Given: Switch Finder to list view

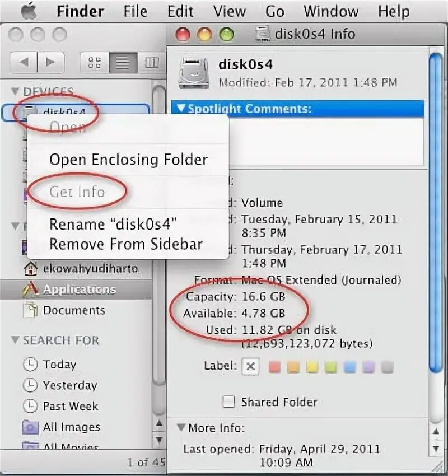Looking at the screenshot, I should (123, 63).
